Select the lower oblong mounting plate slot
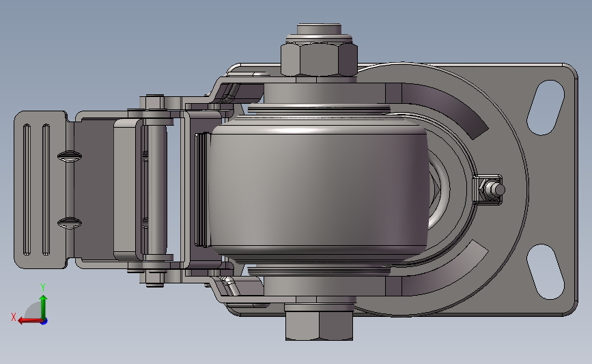 tap(546, 272)
